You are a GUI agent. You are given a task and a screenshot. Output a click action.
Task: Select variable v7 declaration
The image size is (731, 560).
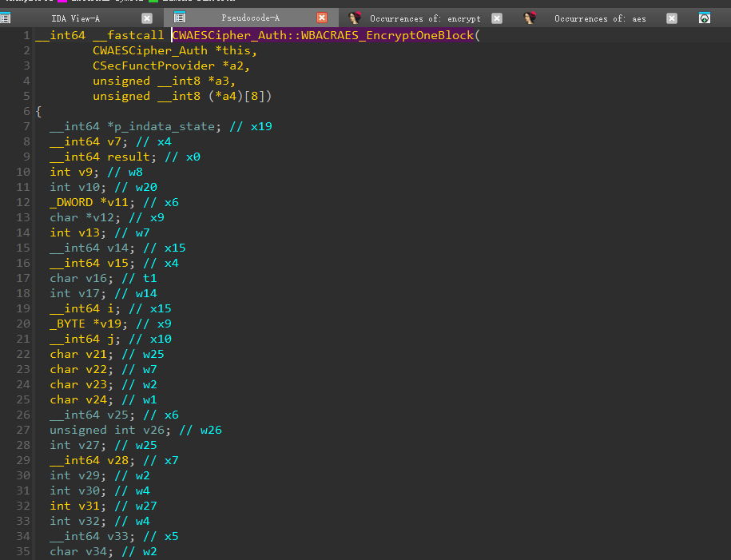click(114, 141)
